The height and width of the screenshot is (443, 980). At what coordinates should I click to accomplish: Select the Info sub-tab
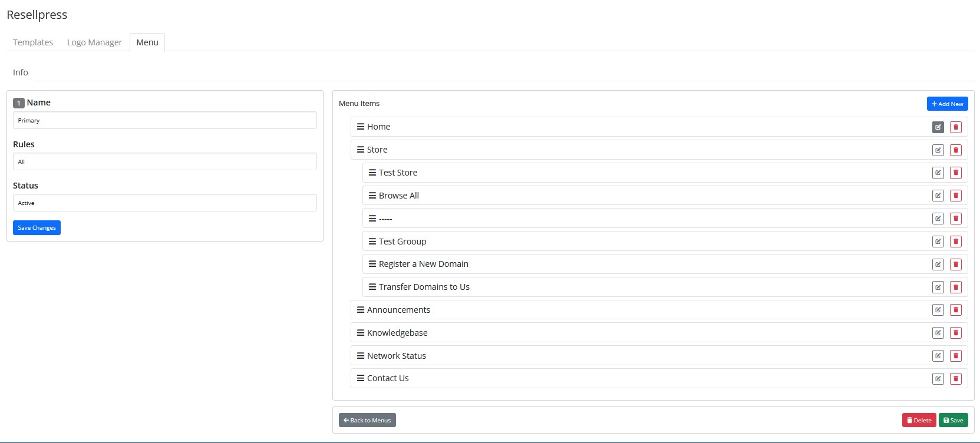pos(21,72)
